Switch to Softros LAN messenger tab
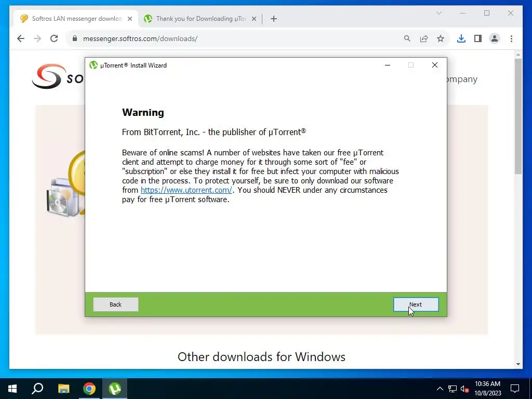Viewport: 532px width, 399px height. (76, 19)
